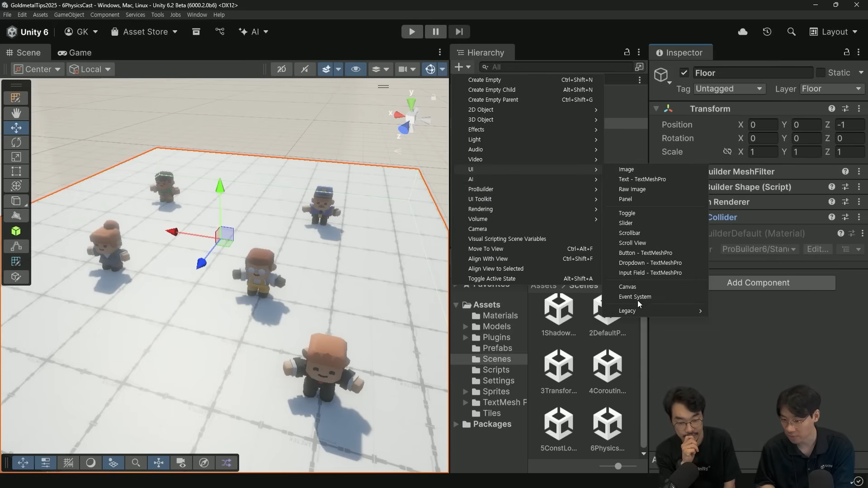Open Undo History clock icon

[767, 32]
